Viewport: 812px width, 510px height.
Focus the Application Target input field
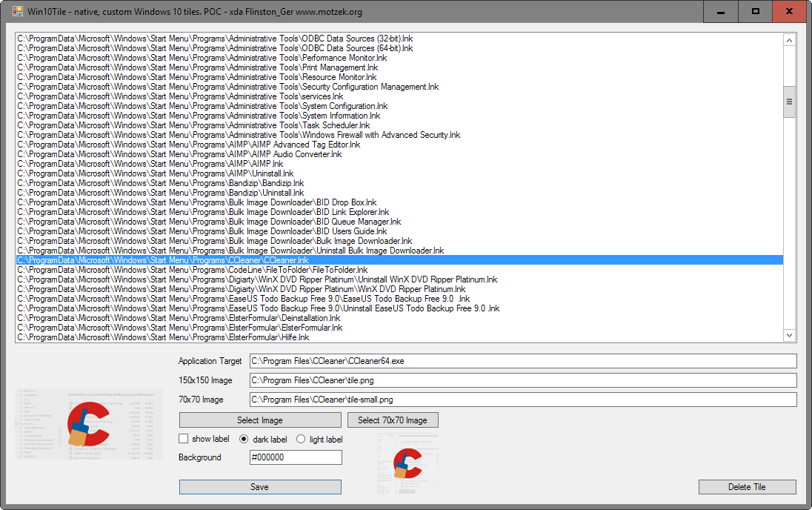pyautogui.click(x=523, y=361)
